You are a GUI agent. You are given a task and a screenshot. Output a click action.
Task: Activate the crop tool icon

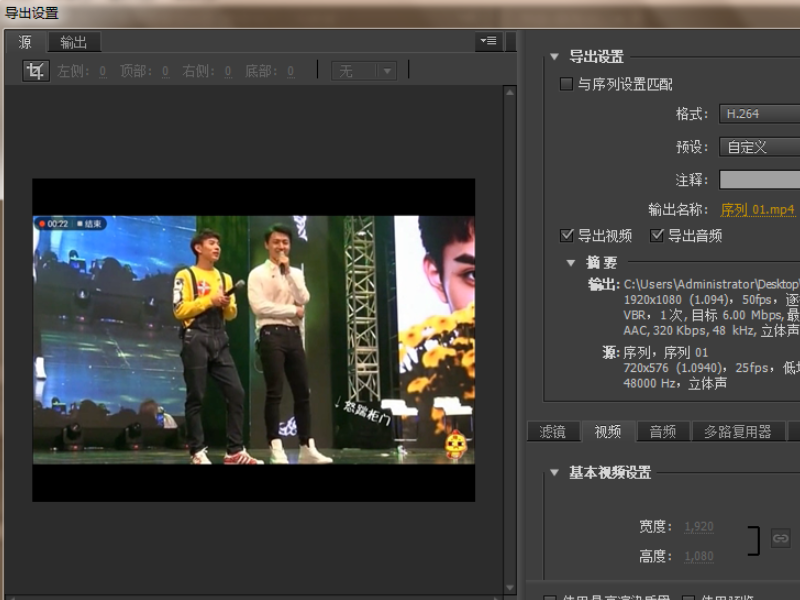[35, 71]
